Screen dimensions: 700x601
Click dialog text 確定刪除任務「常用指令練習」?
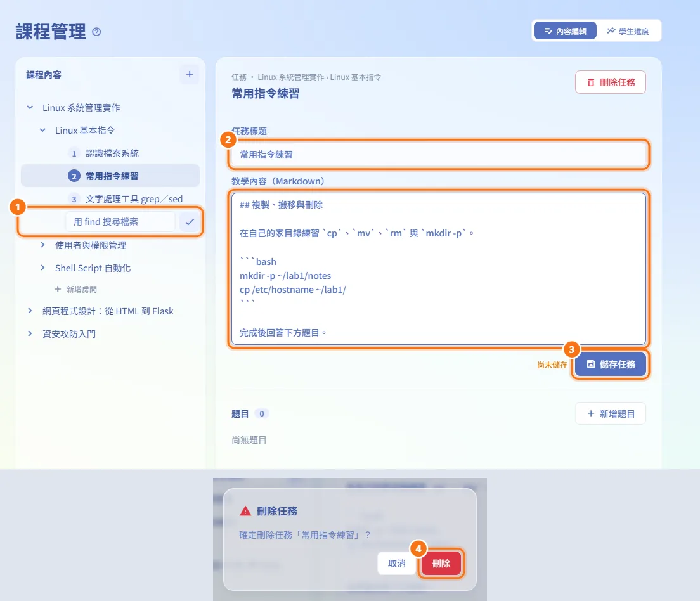(305, 535)
